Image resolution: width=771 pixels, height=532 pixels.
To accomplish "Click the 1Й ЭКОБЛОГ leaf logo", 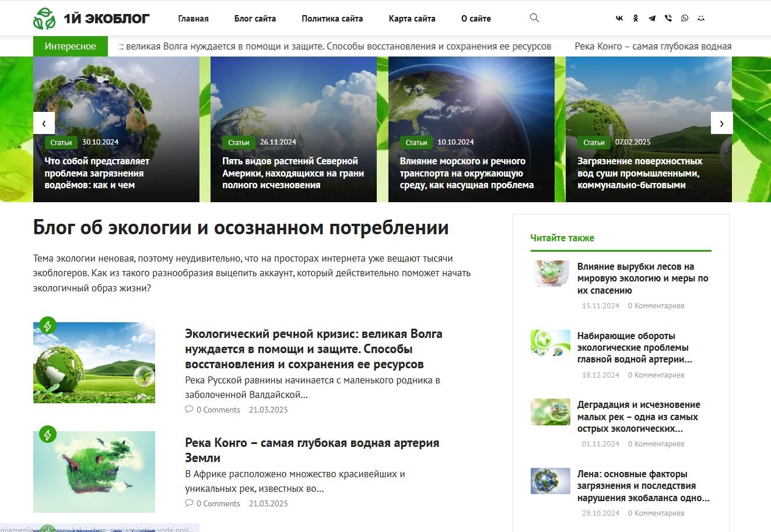I will [x=44, y=19].
